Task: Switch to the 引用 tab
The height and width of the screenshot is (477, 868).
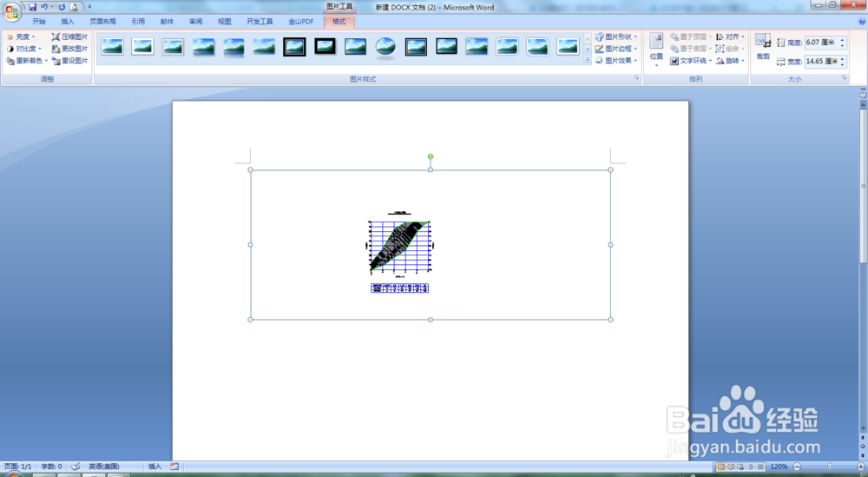Action: 138,22
